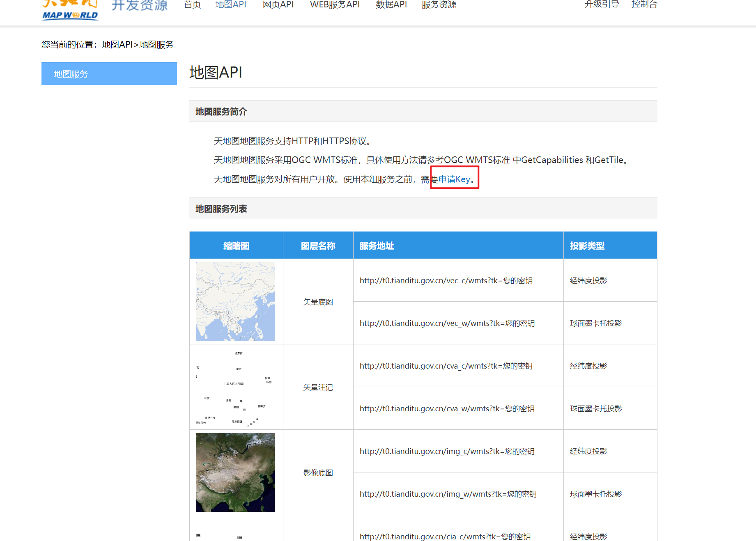
Task: Click the 矢量注记 layer name cell
Action: click(318, 387)
